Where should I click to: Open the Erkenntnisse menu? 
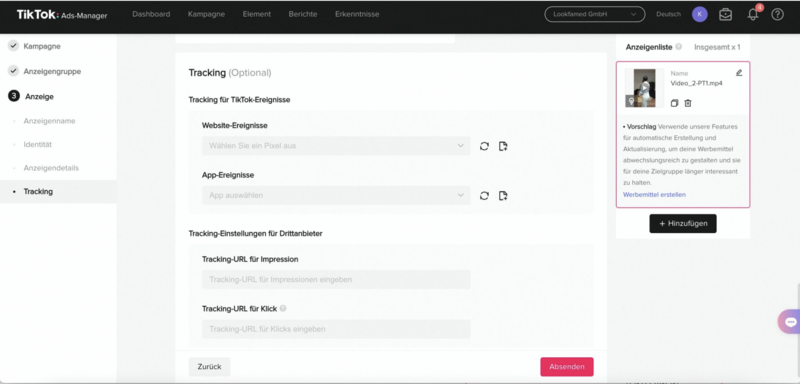pyautogui.click(x=357, y=14)
